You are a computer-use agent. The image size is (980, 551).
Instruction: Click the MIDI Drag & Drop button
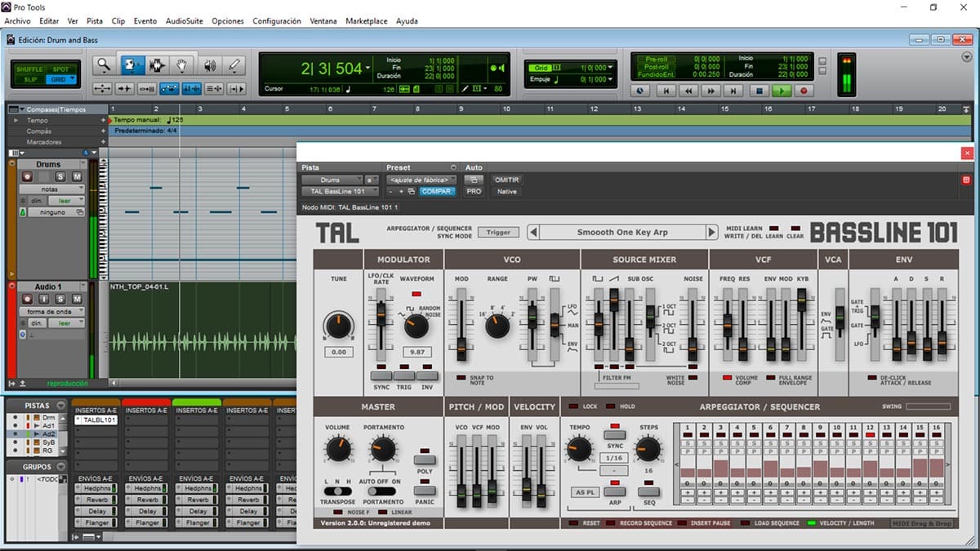923,523
